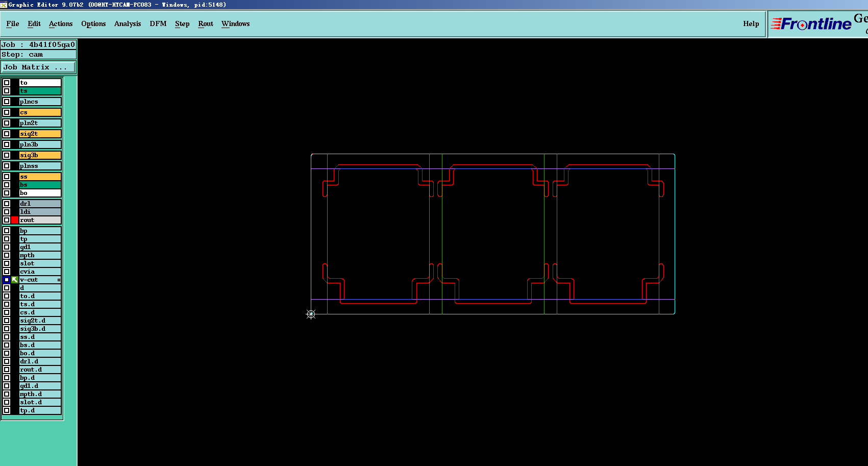The width and height of the screenshot is (868, 466).
Task: Select the gdl layer name
Action: [40, 247]
